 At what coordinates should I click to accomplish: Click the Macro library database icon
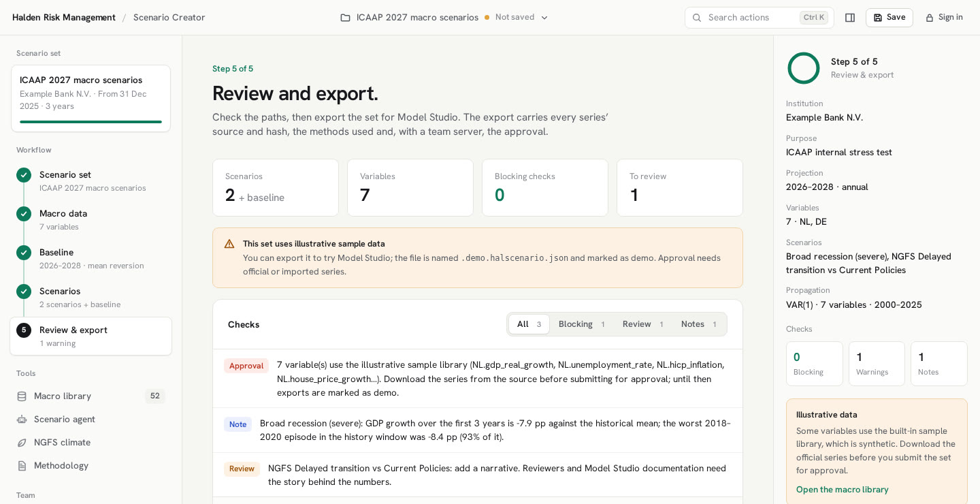22,396
